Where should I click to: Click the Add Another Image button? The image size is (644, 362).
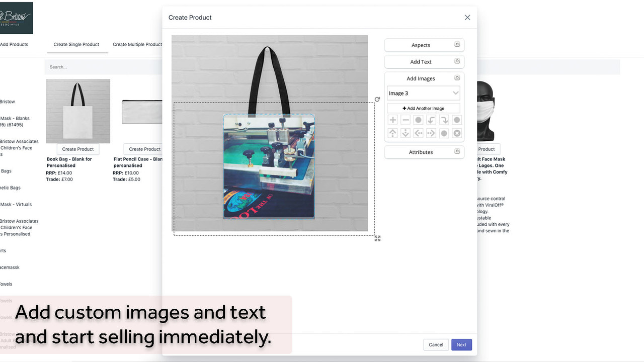[423, 108]
